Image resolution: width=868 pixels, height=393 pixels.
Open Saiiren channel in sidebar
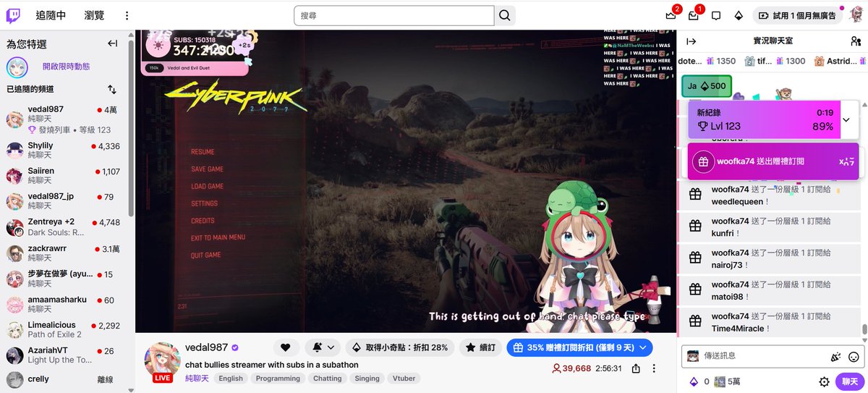pos(65,176)
